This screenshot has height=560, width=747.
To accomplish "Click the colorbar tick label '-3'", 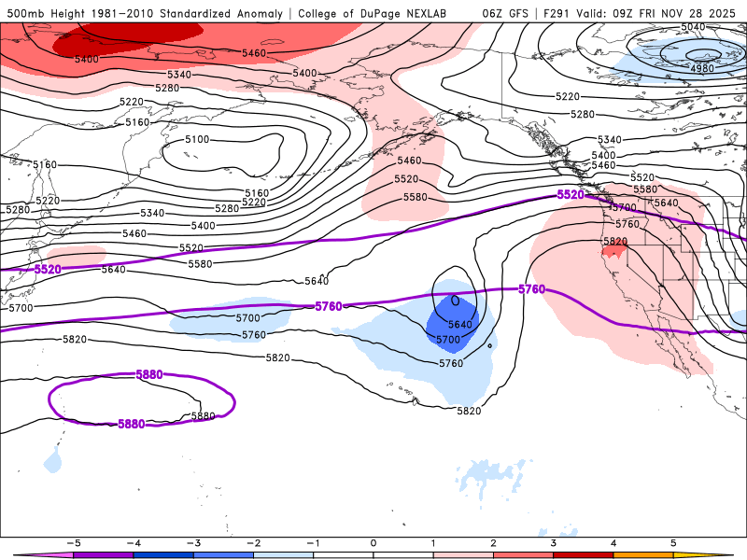I will point(193,543).
